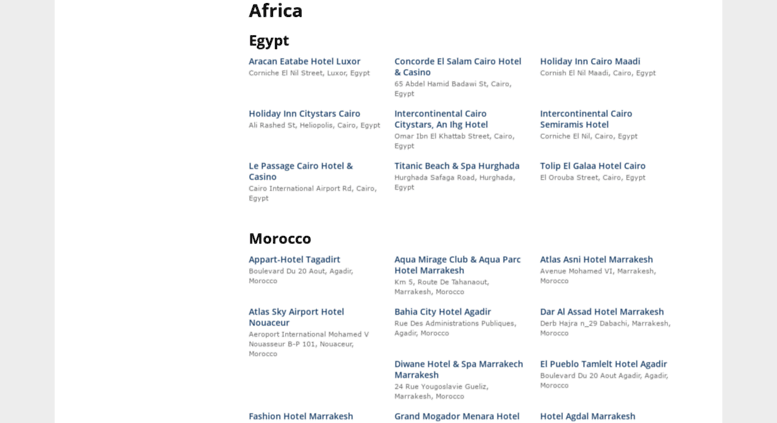Click Appart-Hotel Tagadirt's Boulevard Du 20 Aout address
This screenshot has height=423, width=777.
pos(301,276)
